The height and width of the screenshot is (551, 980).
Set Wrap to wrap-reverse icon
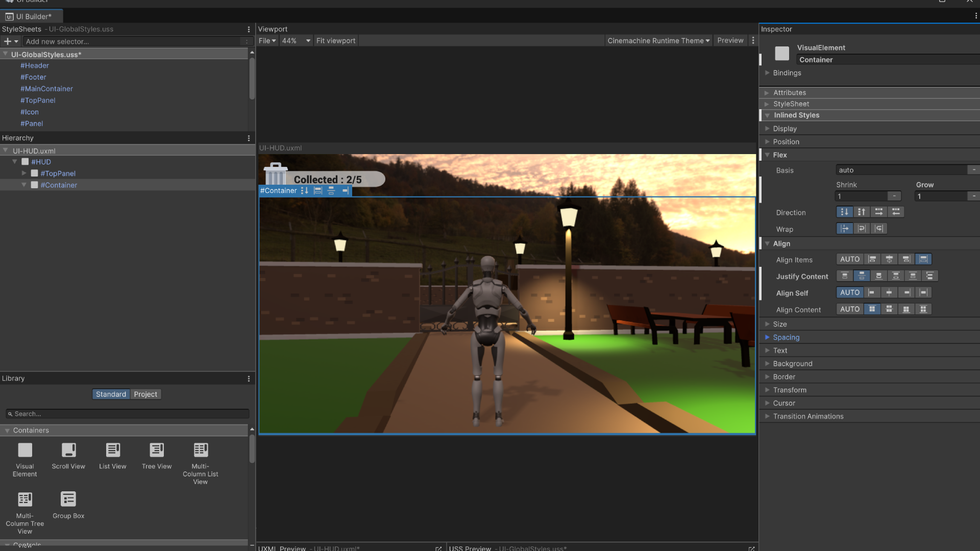(x=879, y=229)
